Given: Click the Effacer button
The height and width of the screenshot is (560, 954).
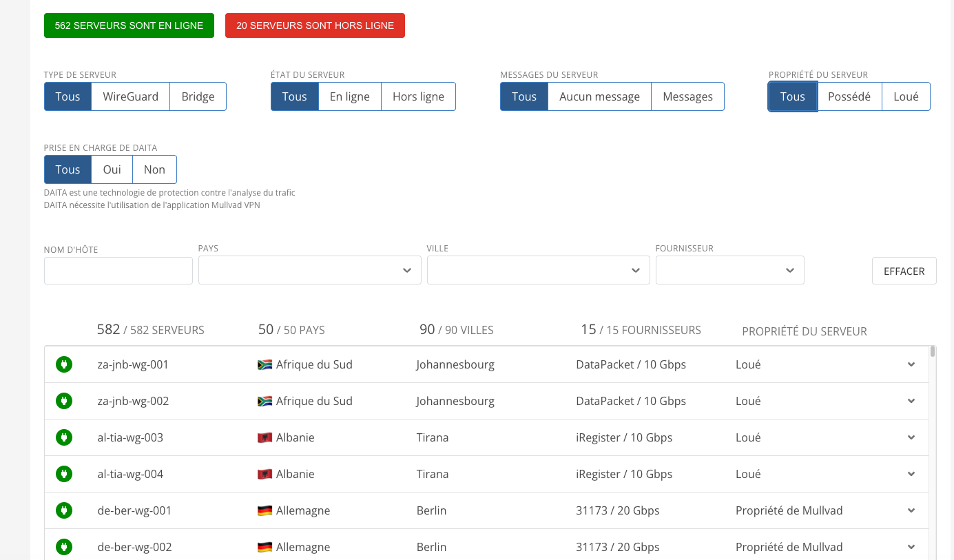Looking at the screenshot, I should pyautogui.click(x=904, y=271).
